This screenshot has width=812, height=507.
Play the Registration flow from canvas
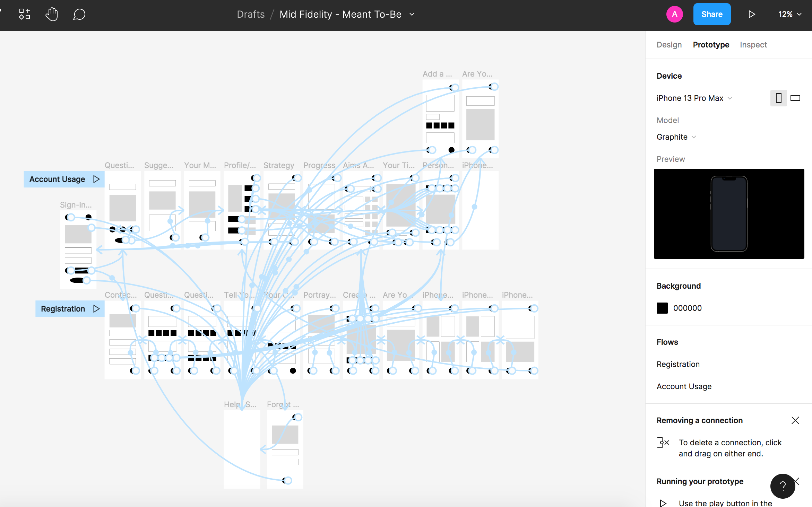click(x=96, y=308)
